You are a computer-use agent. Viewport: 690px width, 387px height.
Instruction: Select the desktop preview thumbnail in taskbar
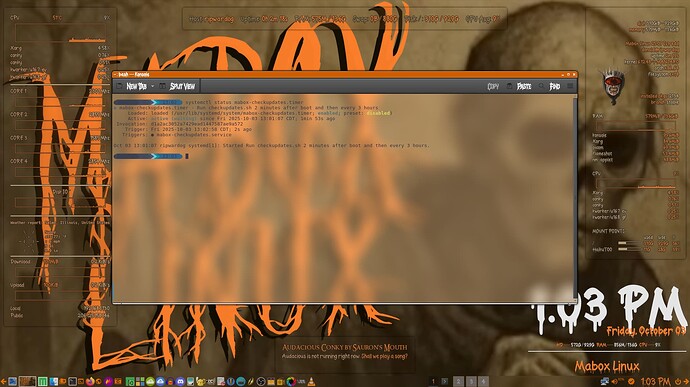point(27,381)
